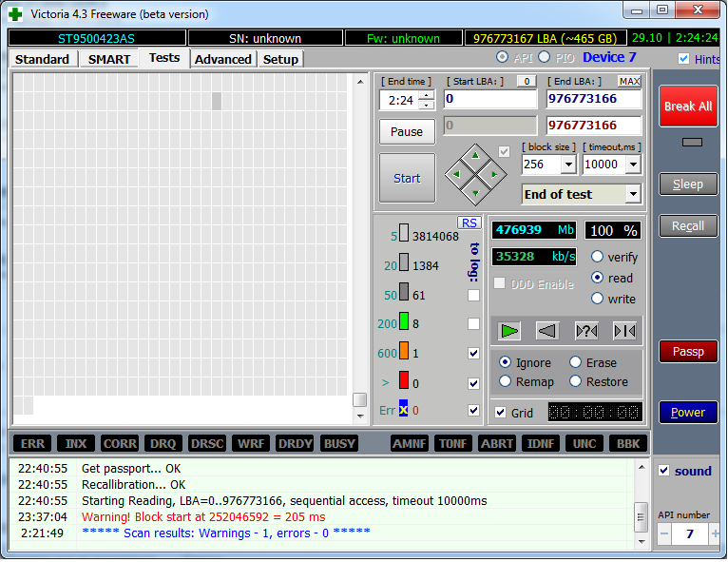Click the blue Power button
The height and width of the screenshot is (562, 728).
(688, 413)
